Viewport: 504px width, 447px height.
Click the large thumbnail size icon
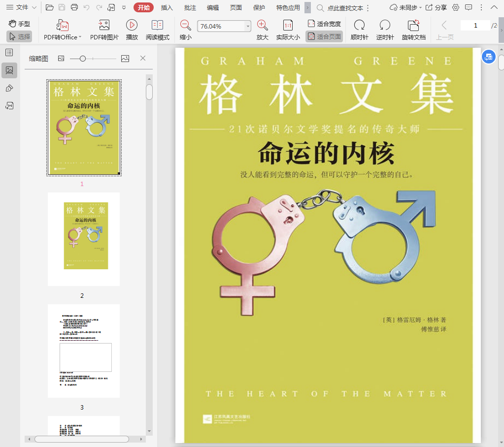(125, 59)
